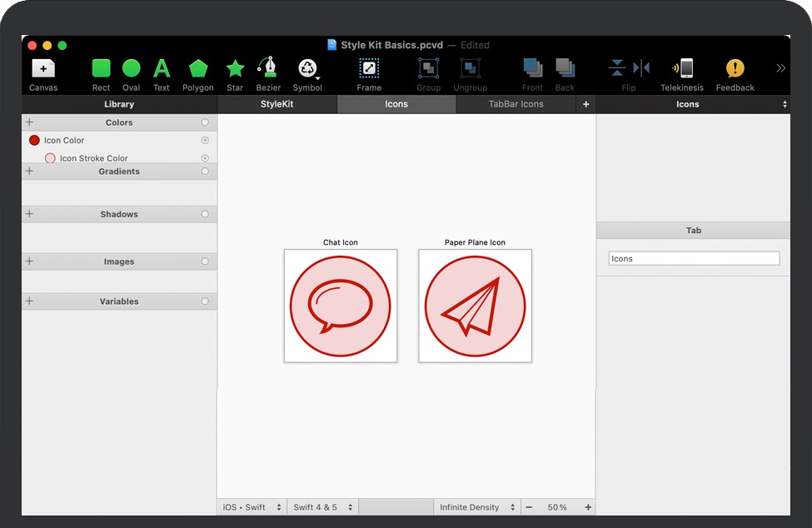Choose the Polygon tool

click(197, 69)
